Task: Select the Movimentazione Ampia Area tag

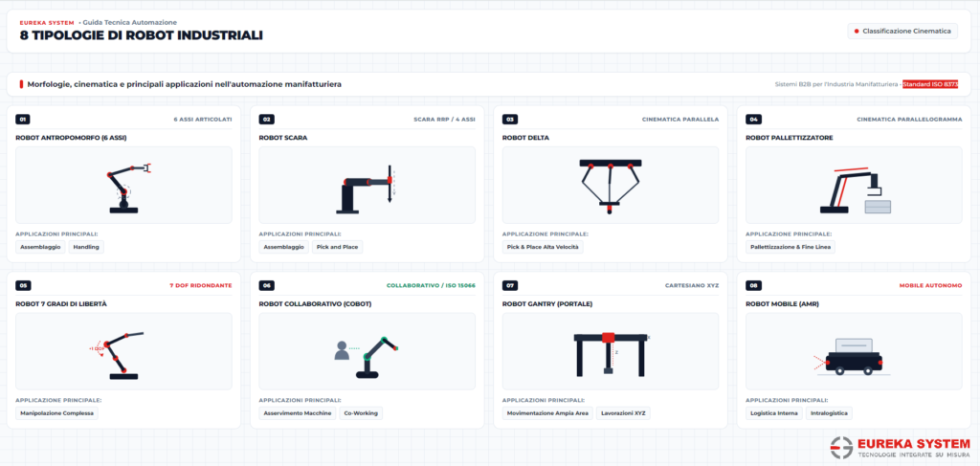Action: click(547, 413)
